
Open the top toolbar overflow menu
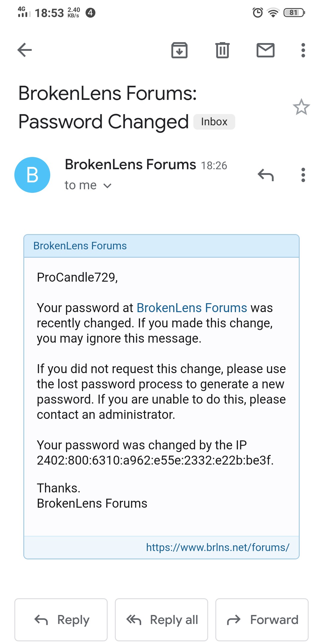pyautogui.click(x=303, y=50)
